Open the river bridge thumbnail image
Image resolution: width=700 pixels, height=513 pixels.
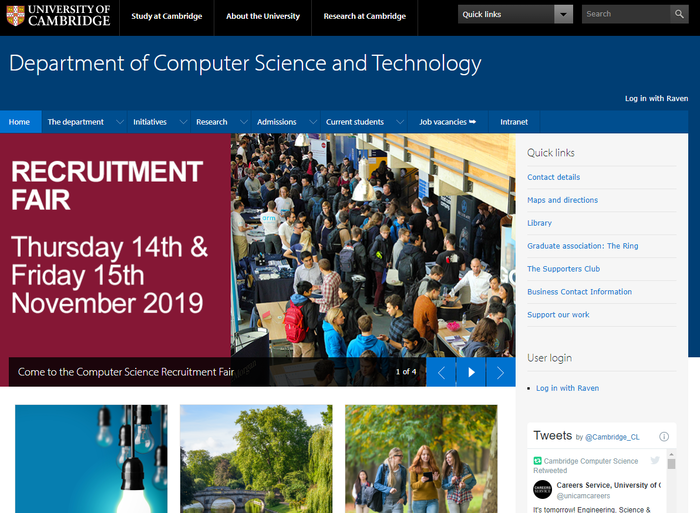256,459
